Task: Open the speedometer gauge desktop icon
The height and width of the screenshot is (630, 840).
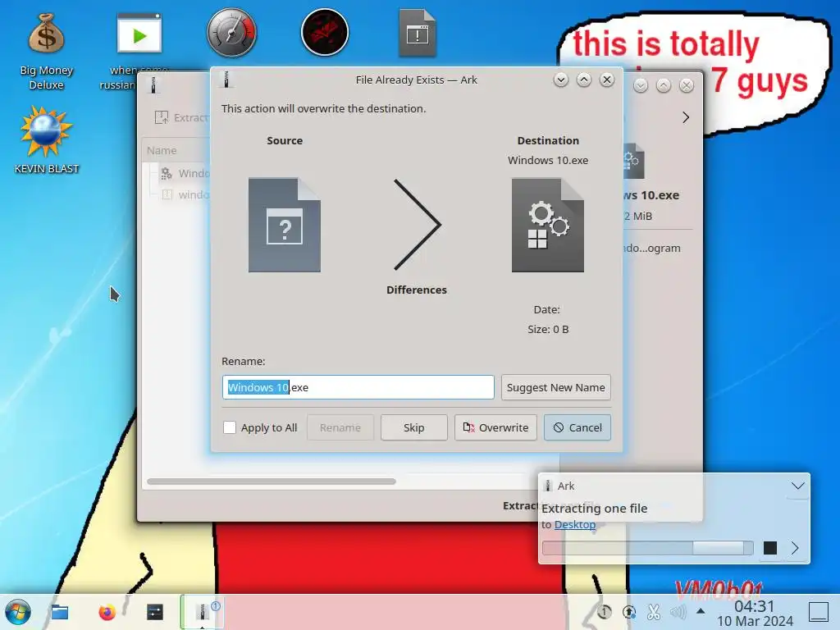Action: (231, 33)
